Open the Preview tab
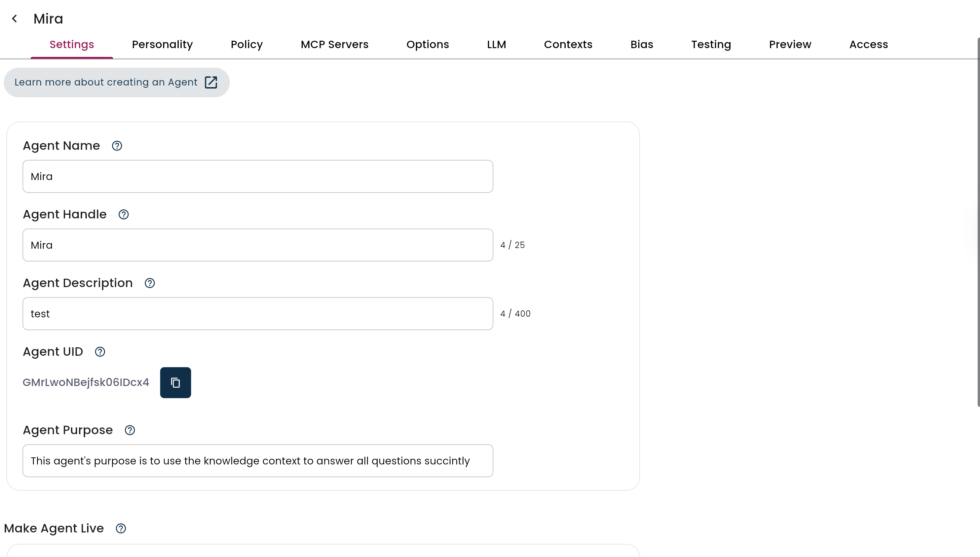980x557 pixels. pyautogui.click(x=790, y=44)
